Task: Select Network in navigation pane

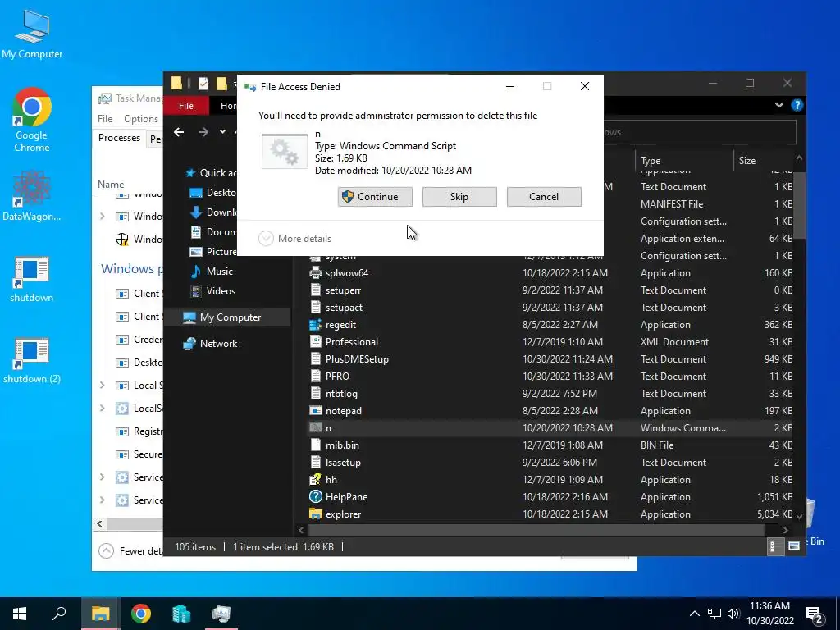Action: pyautogui.click(x=210, y=344)
